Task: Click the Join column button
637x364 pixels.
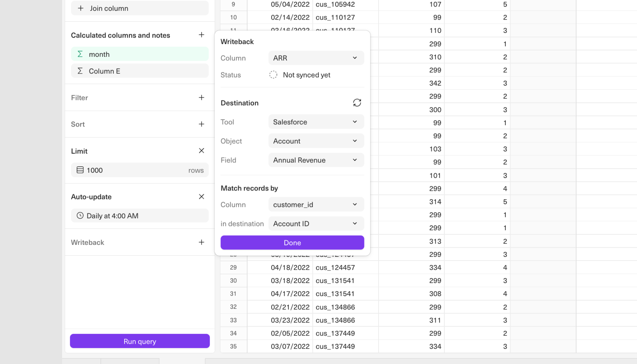Action: click(140, 8)
